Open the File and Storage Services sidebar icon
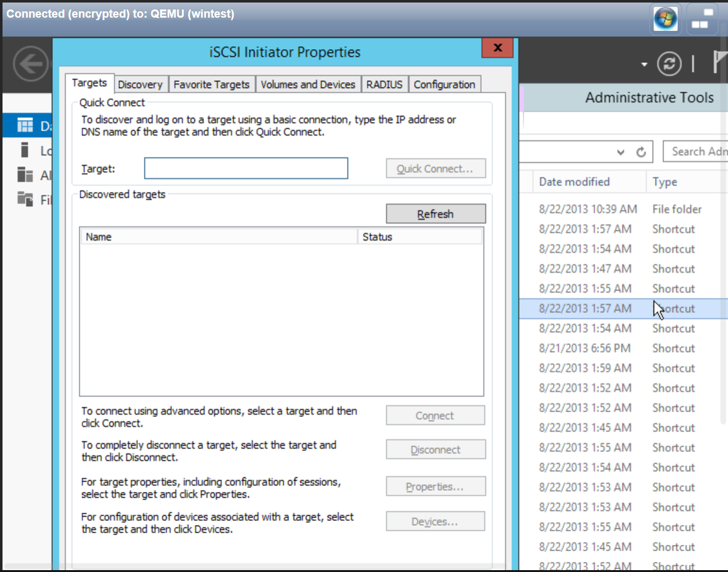The width and height of the screenshot is (728, 572). 25,199
